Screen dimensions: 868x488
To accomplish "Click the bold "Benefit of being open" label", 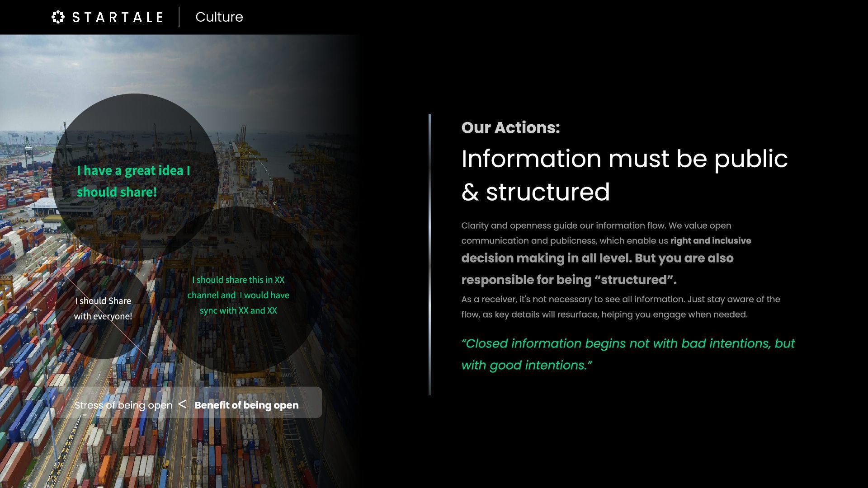I will (x=246, y=405).
